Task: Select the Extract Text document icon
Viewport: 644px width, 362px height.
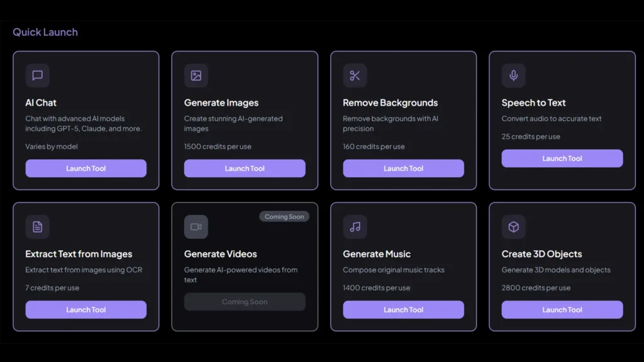Action: (37, 227)
